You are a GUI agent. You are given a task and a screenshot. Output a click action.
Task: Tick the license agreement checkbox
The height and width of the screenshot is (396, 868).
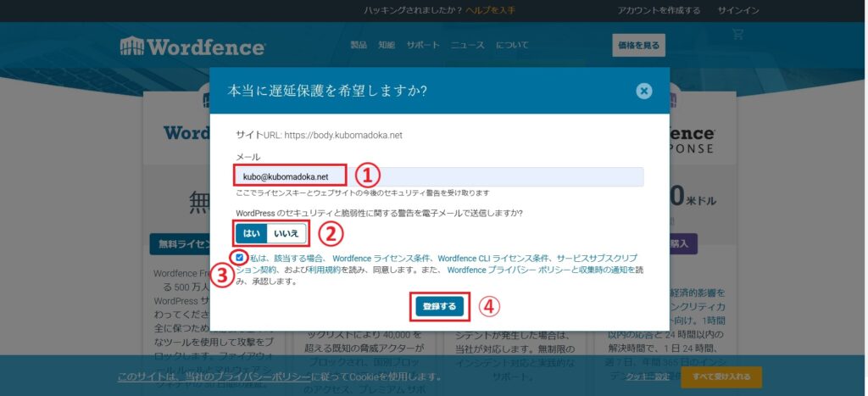pyautogui.click(x=239, y=258)
